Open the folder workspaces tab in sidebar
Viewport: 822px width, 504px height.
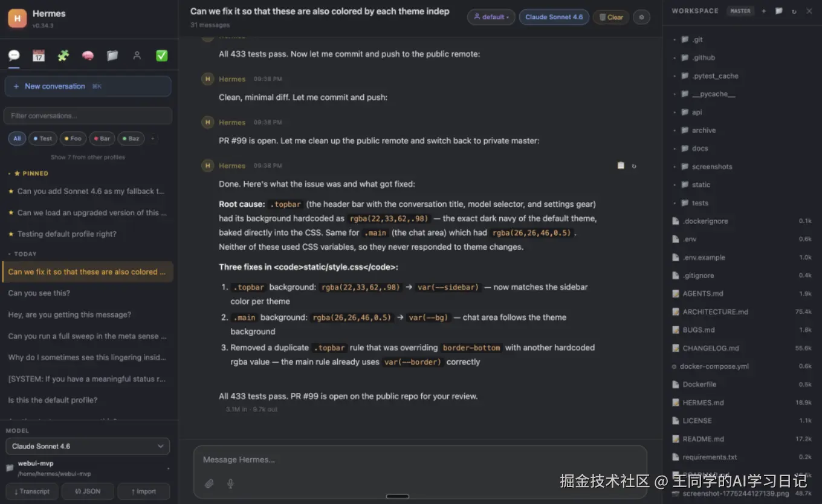[112, 56]
